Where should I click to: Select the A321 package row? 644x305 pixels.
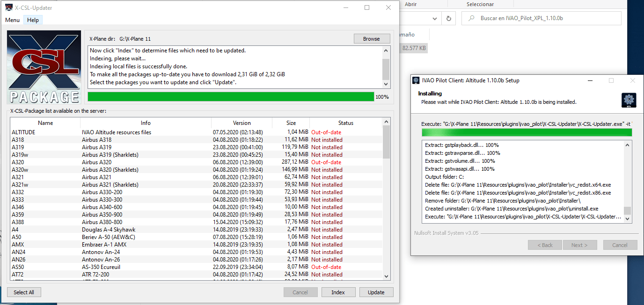pos(197,177)
